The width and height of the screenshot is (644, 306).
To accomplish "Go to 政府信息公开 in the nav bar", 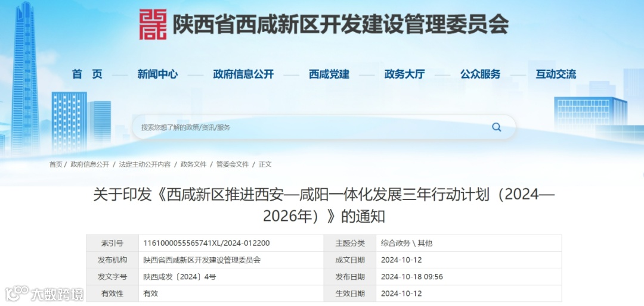I will tap(243, 74).
